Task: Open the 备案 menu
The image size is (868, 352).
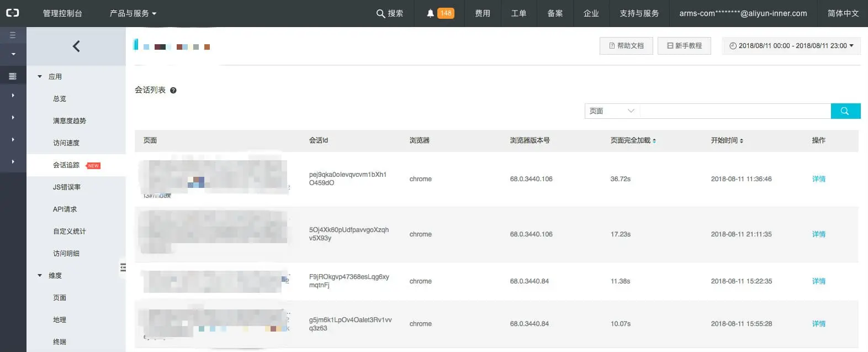Action: (x=555, y=13)
